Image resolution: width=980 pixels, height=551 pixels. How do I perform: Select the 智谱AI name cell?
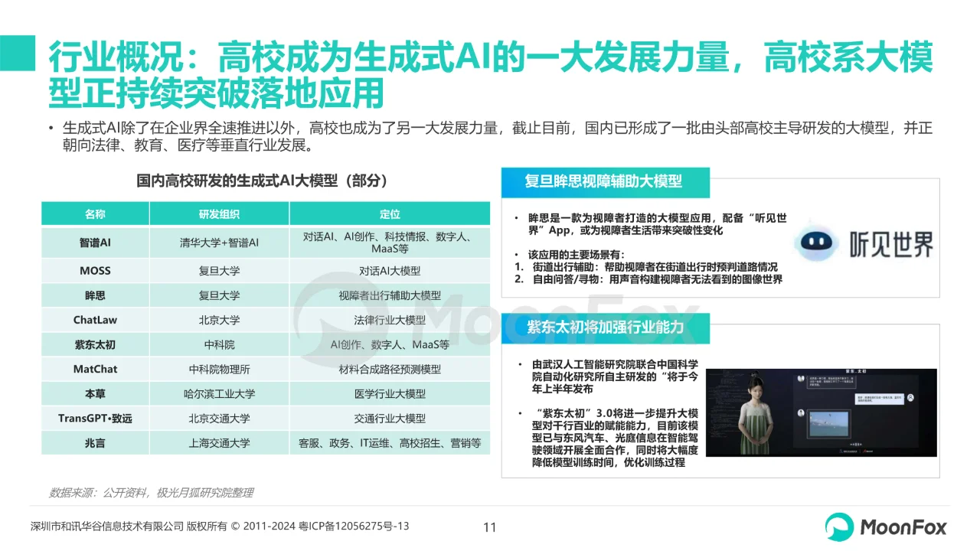pos(95,243)
